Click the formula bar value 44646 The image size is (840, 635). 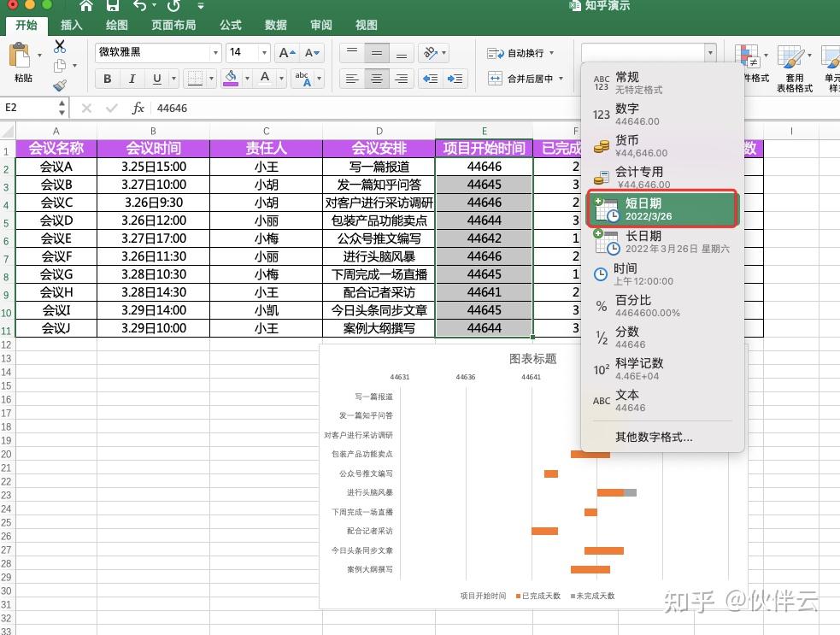coord(172,109)
